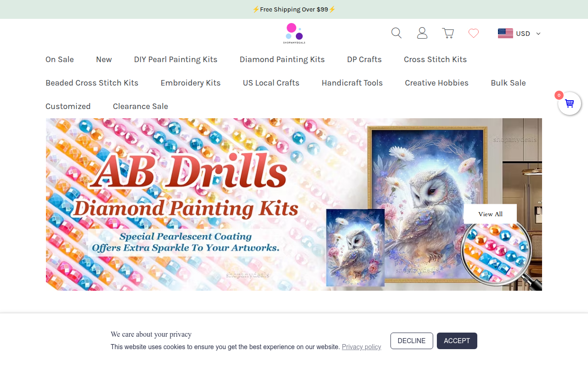This screenshot has width=588, height=368.
Task: Click the US flag currency icon
Action: (x=505, y=33)
